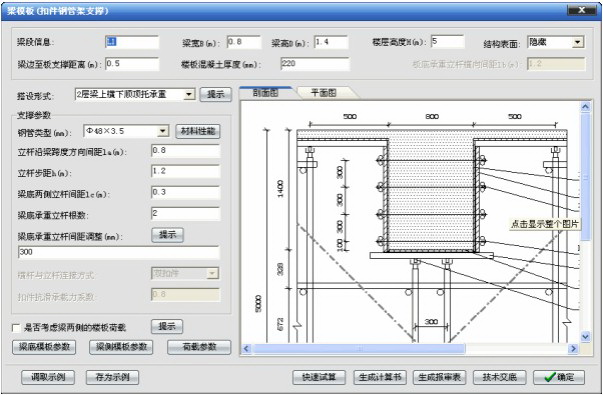Tick the 是否考虑梁两侧的楼板荷载 checkbox
603x395 pixels.
pyautogui.click(x=16, y=328)
